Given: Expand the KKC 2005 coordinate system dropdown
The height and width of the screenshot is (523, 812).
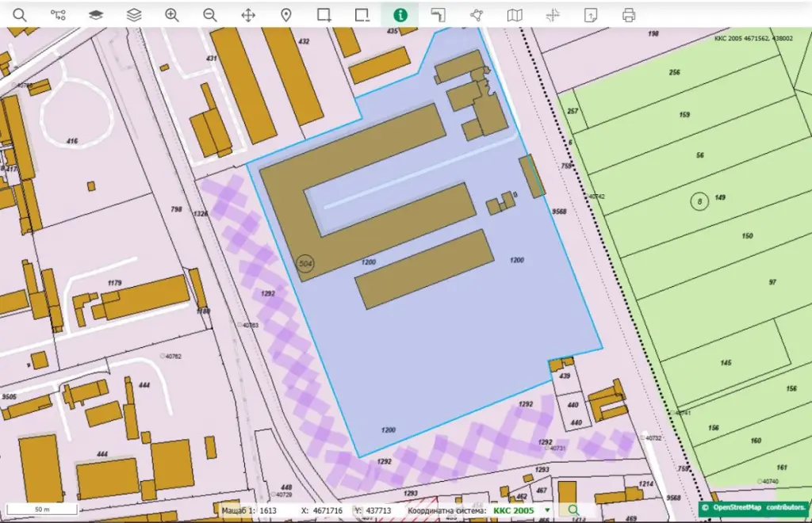Looking at the screenshot, I should click(546, 510).
